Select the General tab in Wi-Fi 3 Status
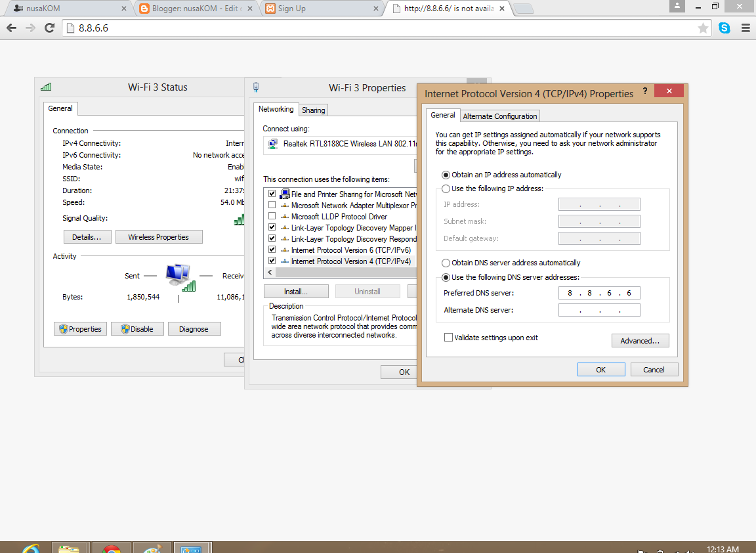 (x=60, y=108)
